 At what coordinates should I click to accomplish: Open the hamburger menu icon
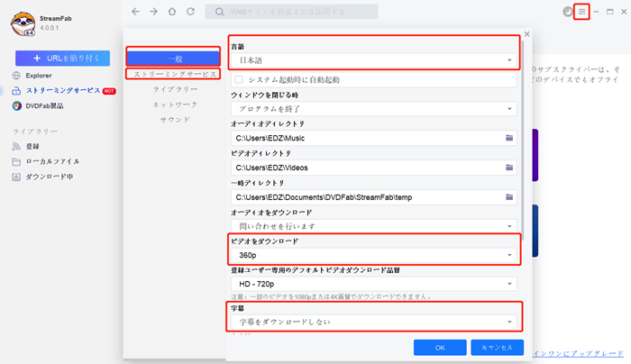pos(582,12)
